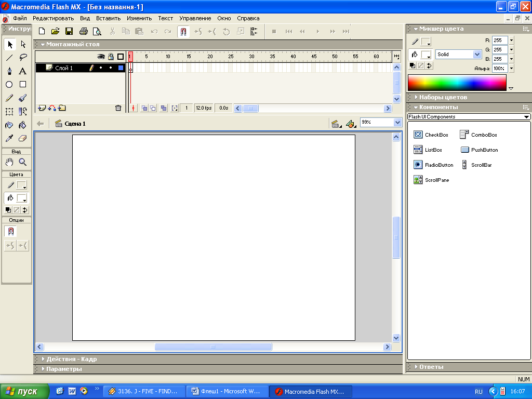The width and height of the screenshot is (532, 399).
Task: Toggle lock for all layers
Action: tap(111, 57)
